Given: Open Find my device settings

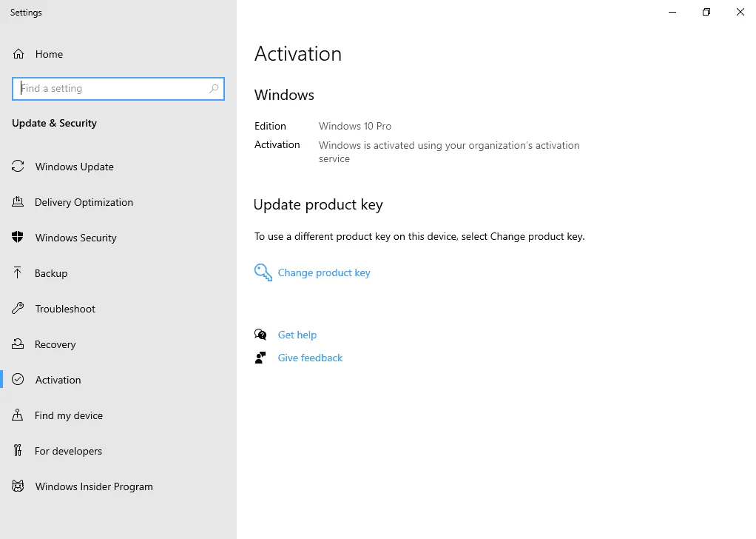Looking at the screenshot, I should click(x=118, y=415).
